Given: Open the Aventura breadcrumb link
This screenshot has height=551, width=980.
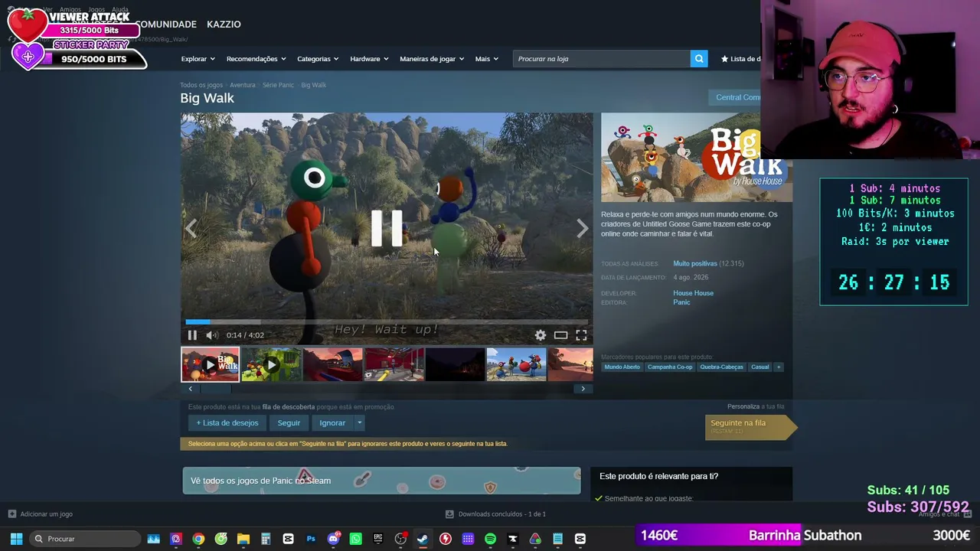Looking at the screenshot, I should [x=243, y=85].
